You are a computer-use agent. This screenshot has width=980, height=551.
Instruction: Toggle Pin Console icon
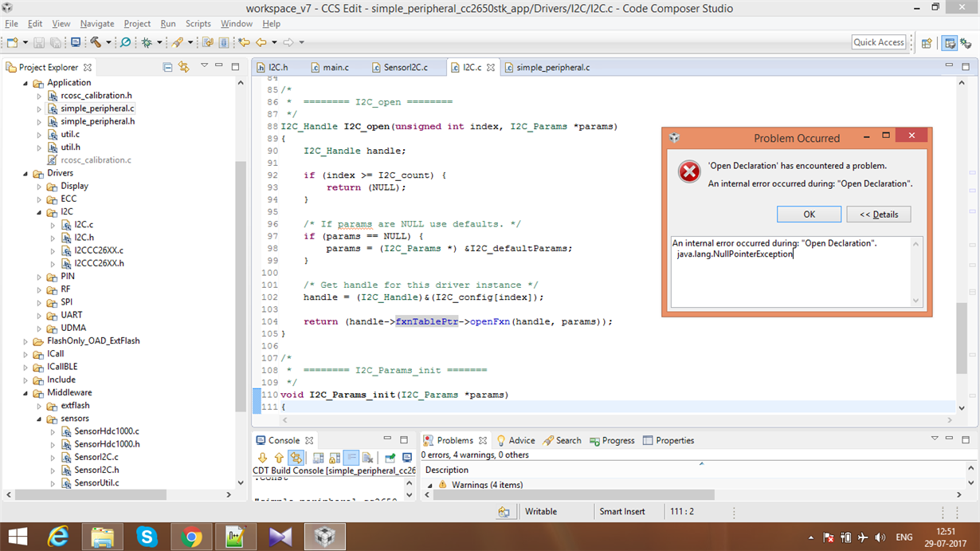[x=390, y=458]
